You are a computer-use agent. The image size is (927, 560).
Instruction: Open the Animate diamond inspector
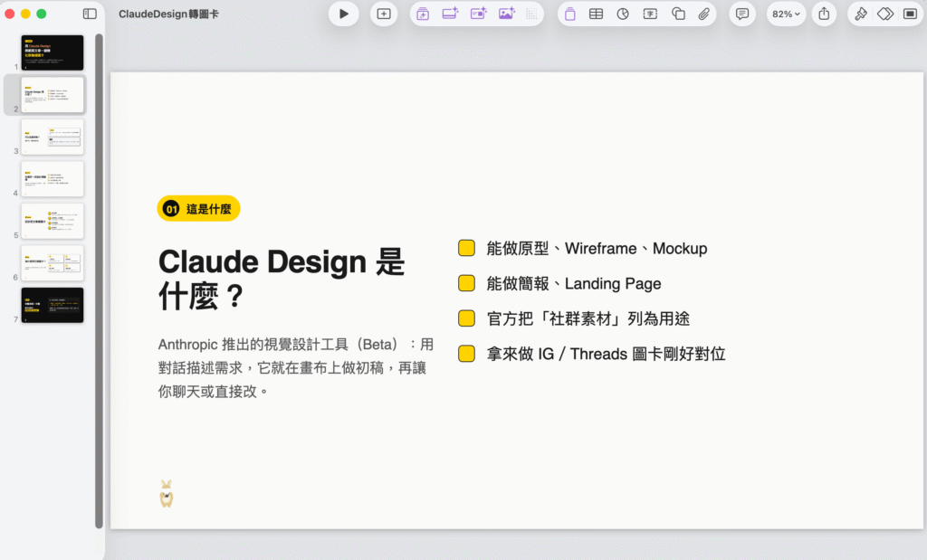pyautogui.click(x=885, y=14)
